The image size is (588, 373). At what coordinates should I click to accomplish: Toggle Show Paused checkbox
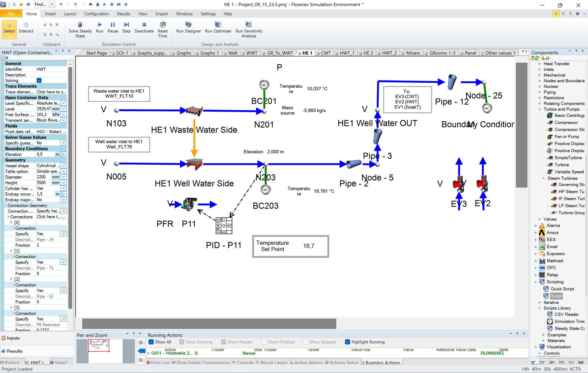[224, 342]
